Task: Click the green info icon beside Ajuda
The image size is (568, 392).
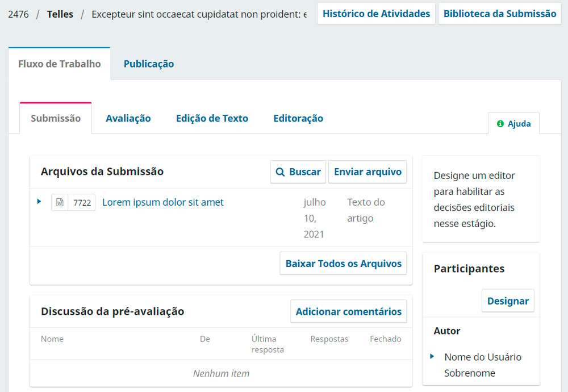Action: coord(500,124)
